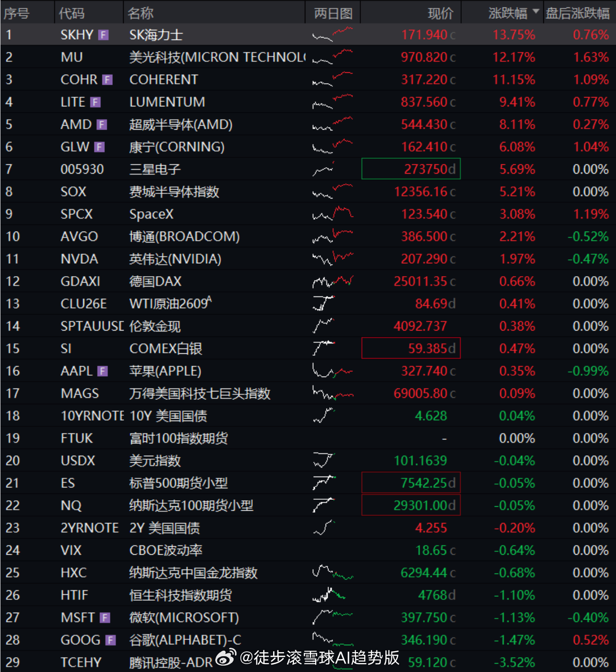Select the boxed 273750 price for 三星电子
The width and height of the screenshot is (616, 672).
click(411, 169)
